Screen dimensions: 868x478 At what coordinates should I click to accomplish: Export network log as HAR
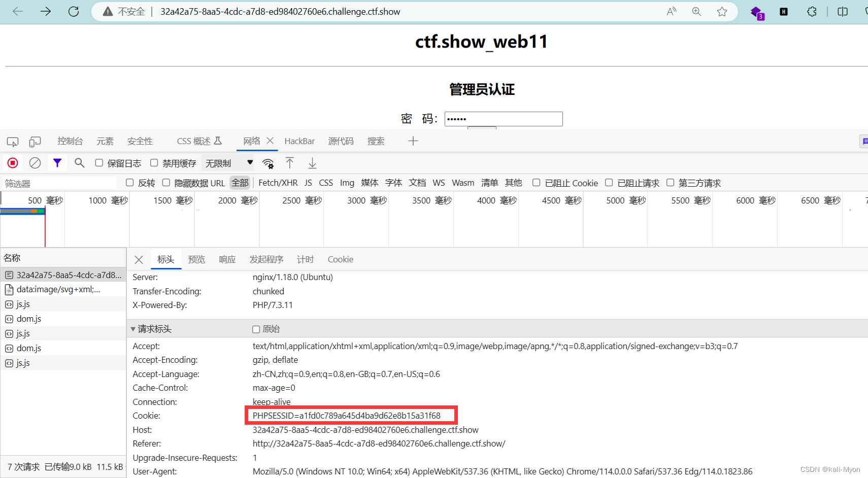312,162
